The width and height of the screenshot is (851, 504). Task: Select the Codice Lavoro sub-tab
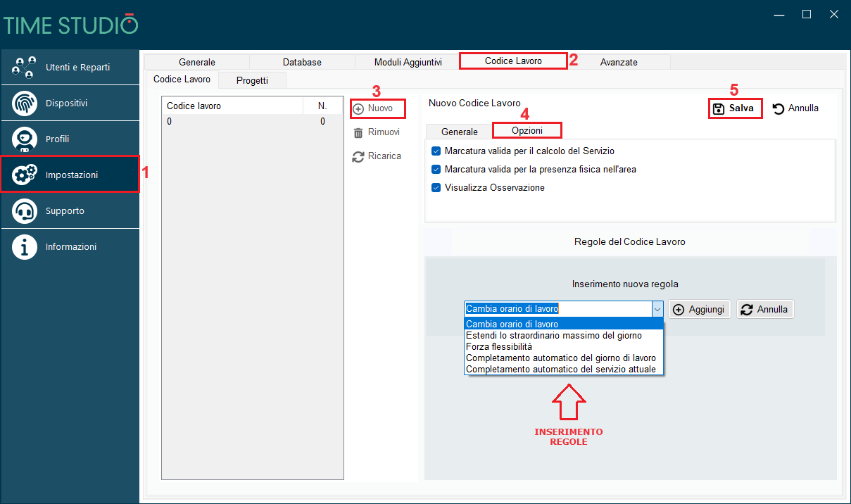(x=182, y=79)
